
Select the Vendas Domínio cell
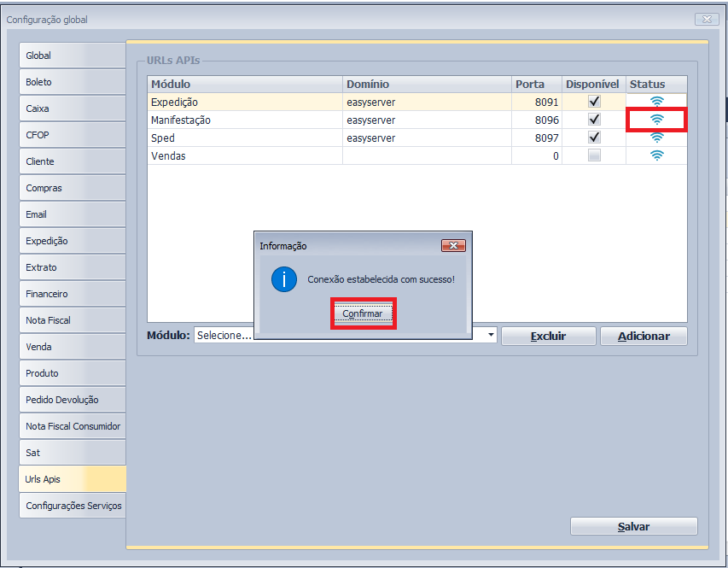point(427,155)
